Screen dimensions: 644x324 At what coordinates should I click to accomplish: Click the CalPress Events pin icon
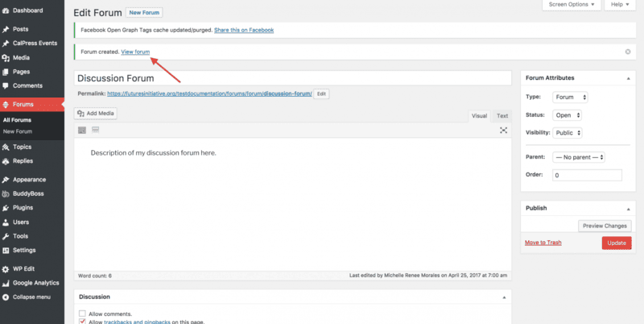6,44
